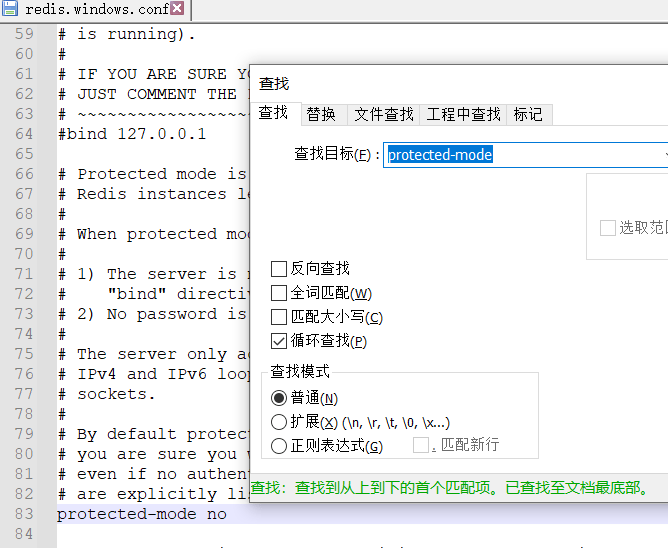Click into the 查找目标 text field

(520, 155)
